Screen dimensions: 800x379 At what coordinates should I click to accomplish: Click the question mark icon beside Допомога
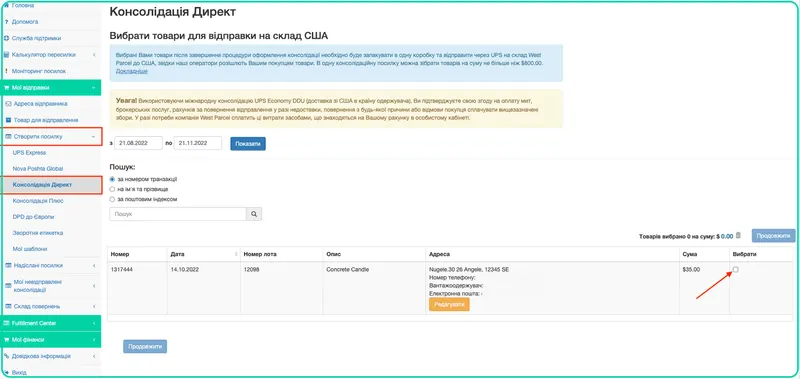pyautogui.click(x=6, y=22)
